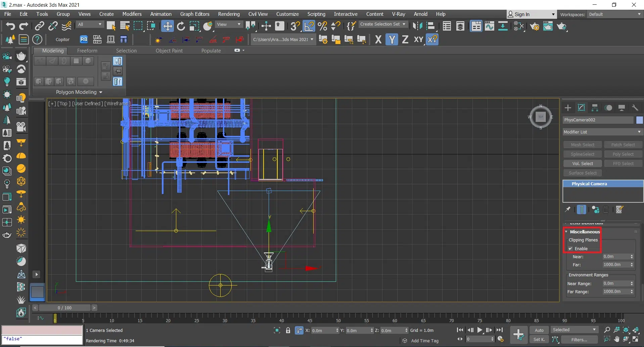Switch to the Freeform ribbon tab
This screenshot has width=644, height=347.
(87, 51)
